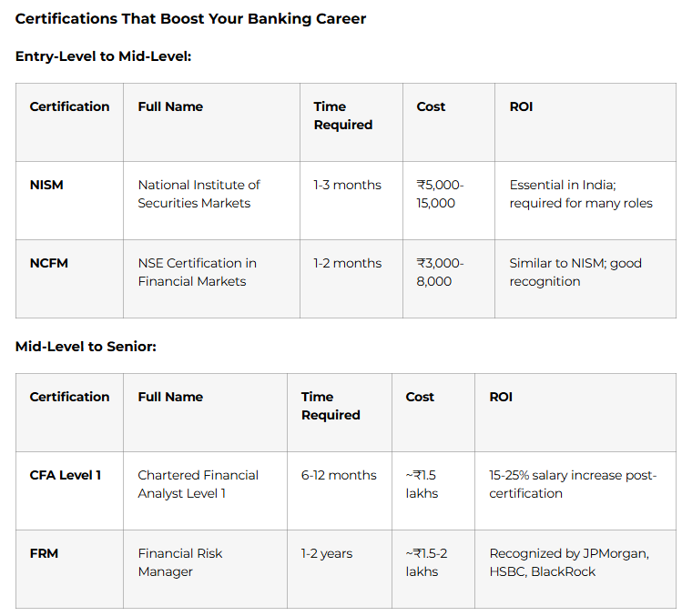Click "NSE Certification in Financial Markets" cell
The image size is (682, 616).
point(197,272)
